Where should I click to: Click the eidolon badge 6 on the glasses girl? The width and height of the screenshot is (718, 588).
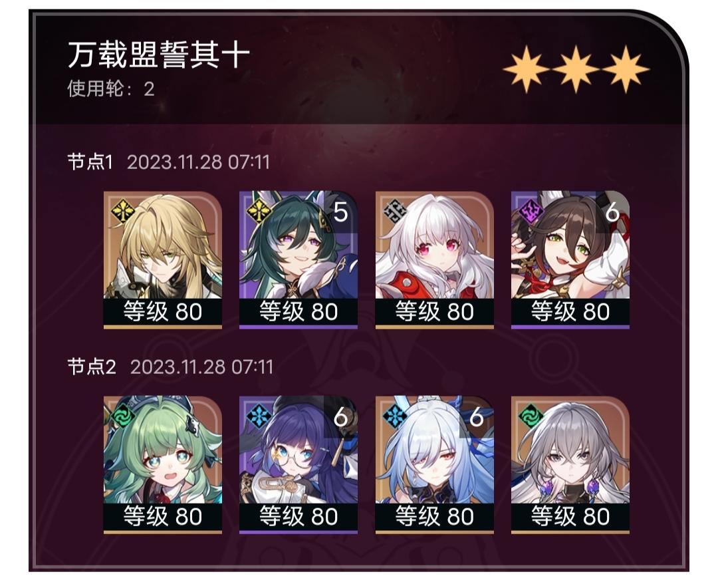(x=340, y=417)
